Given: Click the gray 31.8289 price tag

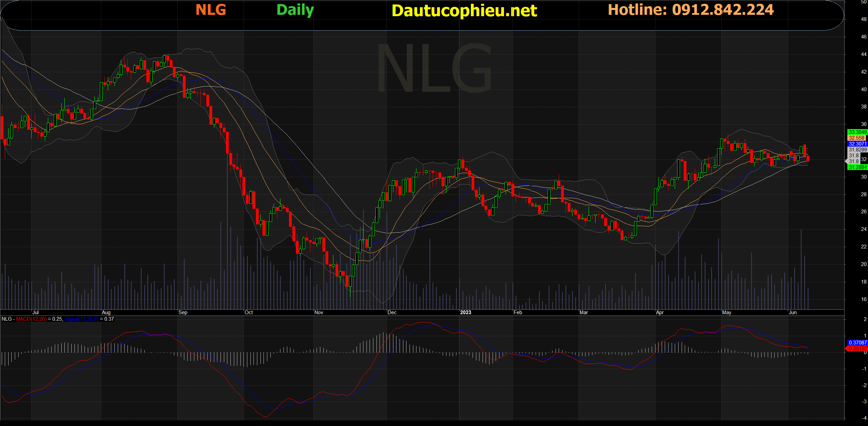Looking at the screenshot, I should [857, 150].
